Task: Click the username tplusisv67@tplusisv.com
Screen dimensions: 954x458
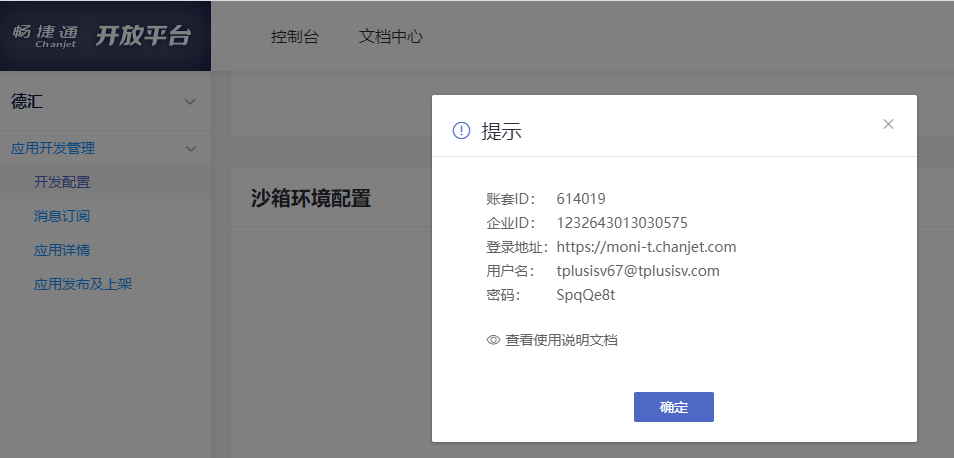Action: [638, 271]
